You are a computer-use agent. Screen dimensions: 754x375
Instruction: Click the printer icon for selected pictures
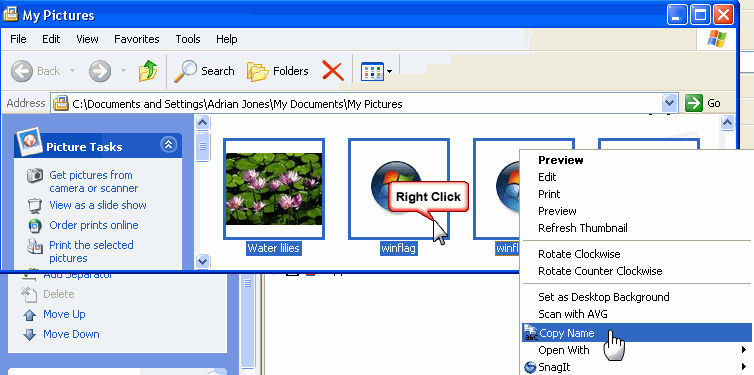click(x=35, y=246)
